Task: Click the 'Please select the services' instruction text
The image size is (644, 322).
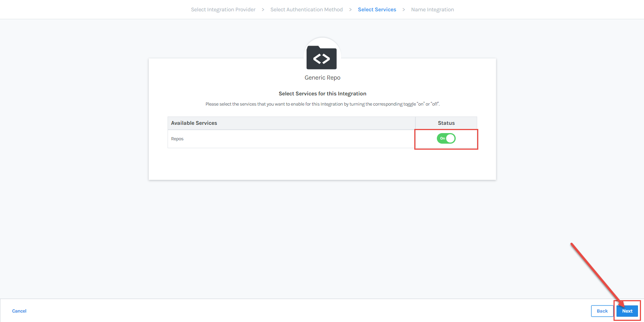Action: [322, 104]
